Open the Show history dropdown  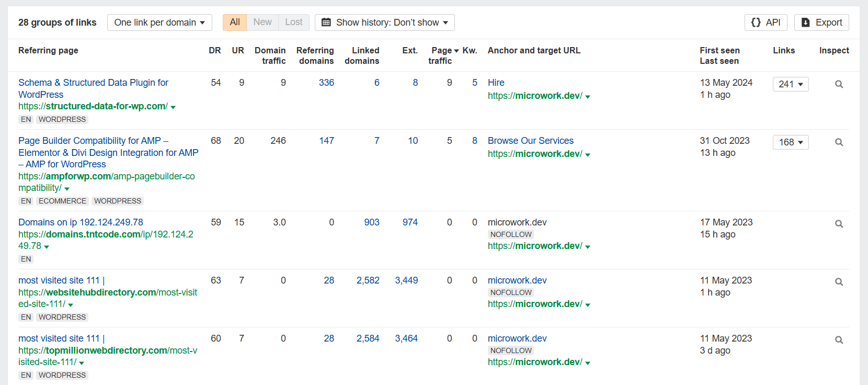tap(384, 22)
